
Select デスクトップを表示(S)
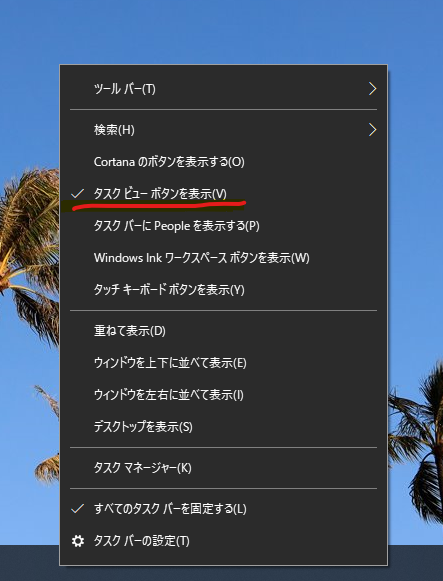pyautogui.click(x=223, y=426)
